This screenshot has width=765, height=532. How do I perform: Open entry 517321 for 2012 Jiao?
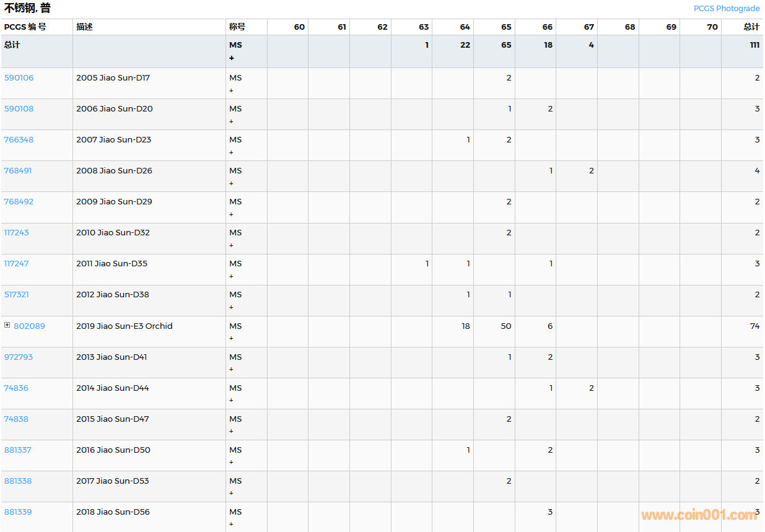point(16,295)
